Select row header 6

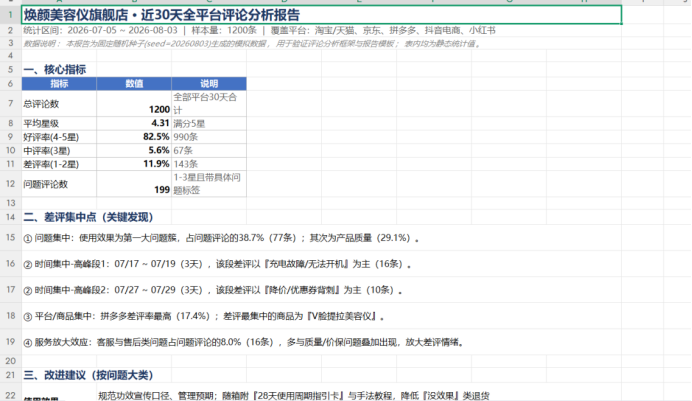point(11,84)
